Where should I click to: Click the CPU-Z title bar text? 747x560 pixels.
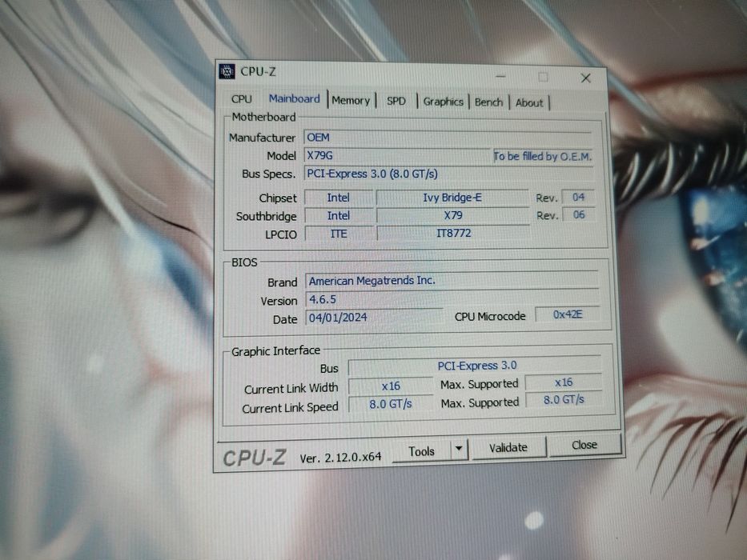point(258,71)
